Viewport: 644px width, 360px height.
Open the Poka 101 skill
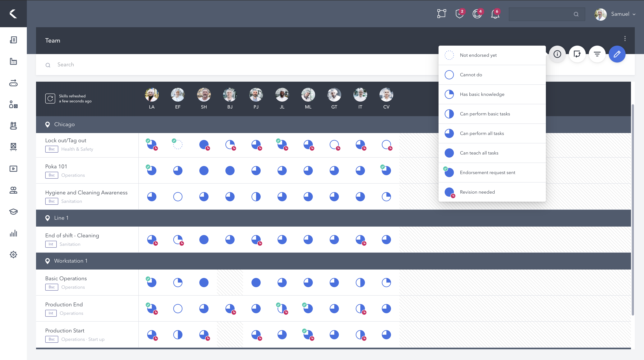(56, 167)
